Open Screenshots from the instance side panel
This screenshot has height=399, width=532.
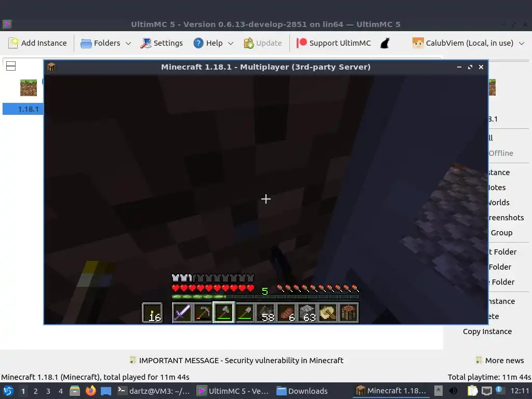point(506,218)
